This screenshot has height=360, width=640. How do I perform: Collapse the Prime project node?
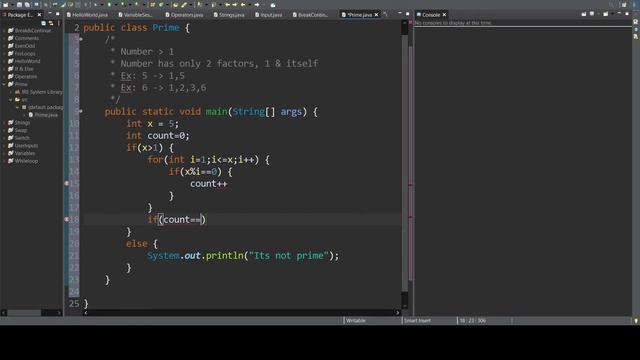pyautogui.click(x=4, y=84)
